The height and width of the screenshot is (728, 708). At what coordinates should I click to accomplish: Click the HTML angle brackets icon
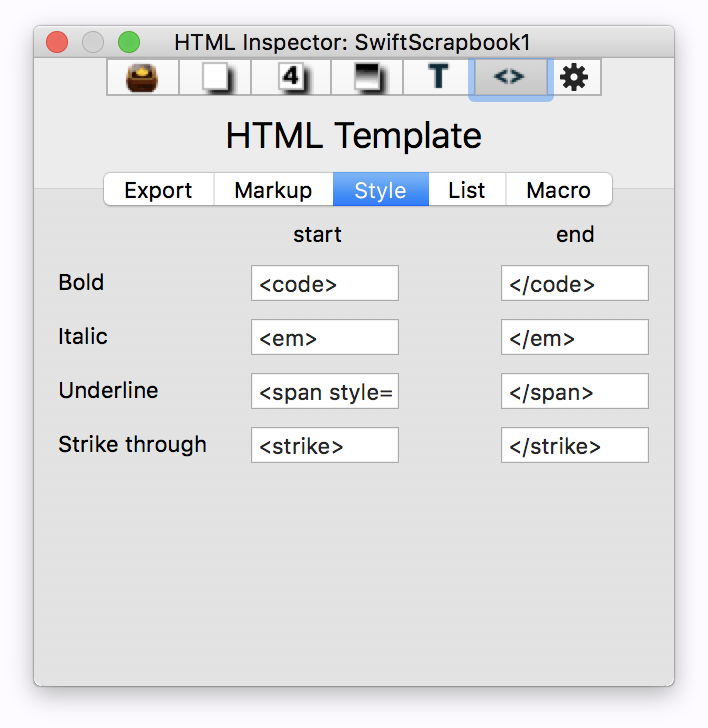point(509,77)
